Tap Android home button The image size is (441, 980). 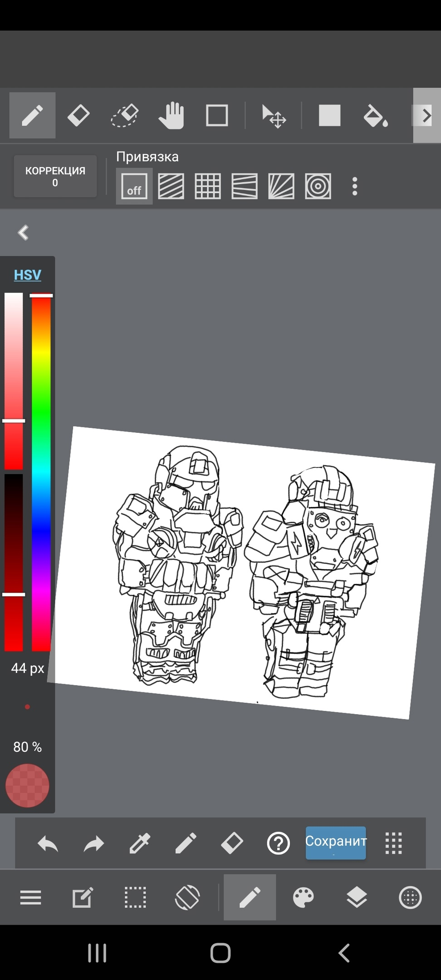point(220,953)
